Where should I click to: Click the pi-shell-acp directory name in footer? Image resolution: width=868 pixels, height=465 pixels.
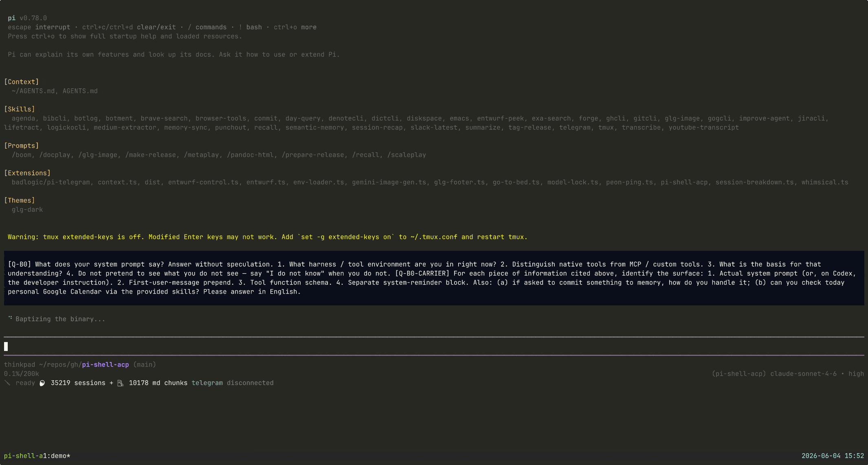point(105,365)
